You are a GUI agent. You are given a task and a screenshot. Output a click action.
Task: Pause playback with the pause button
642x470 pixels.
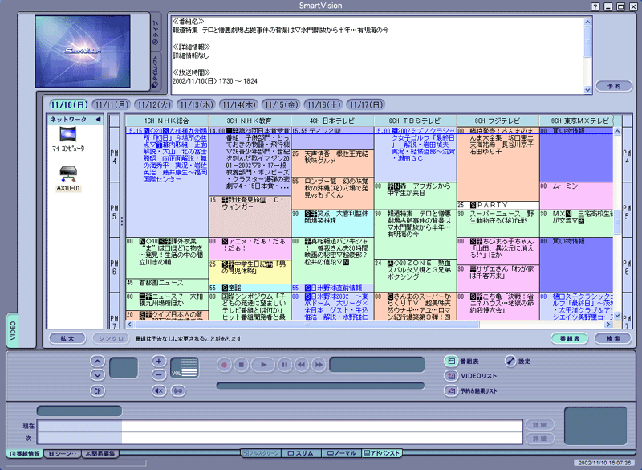[x=284, y=364]
